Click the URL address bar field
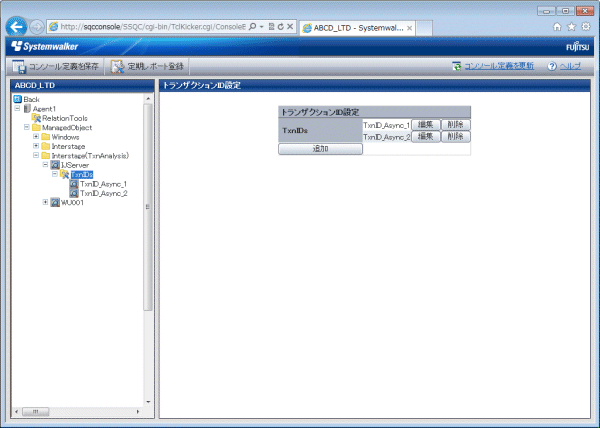The image size is (600, 428). (x=153, y=27)
